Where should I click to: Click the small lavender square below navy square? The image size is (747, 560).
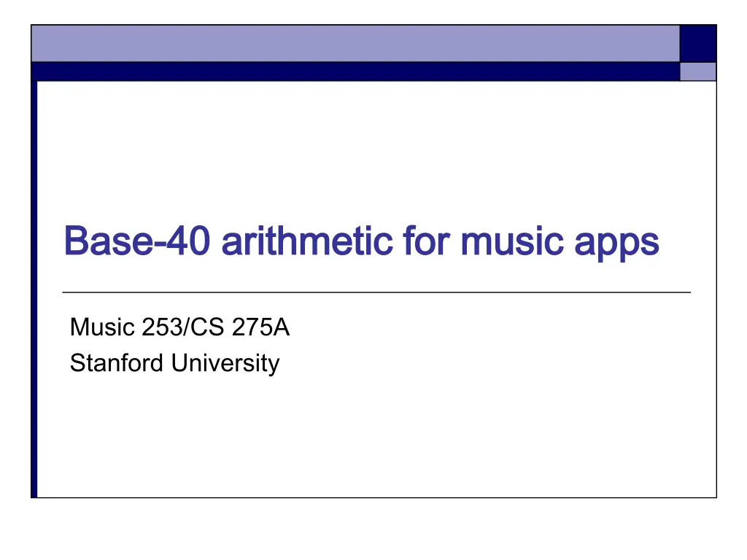(x=697, y=71)
